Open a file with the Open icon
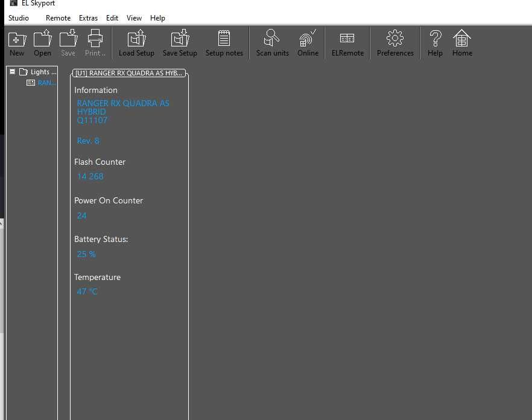 (x=42, y=43)
